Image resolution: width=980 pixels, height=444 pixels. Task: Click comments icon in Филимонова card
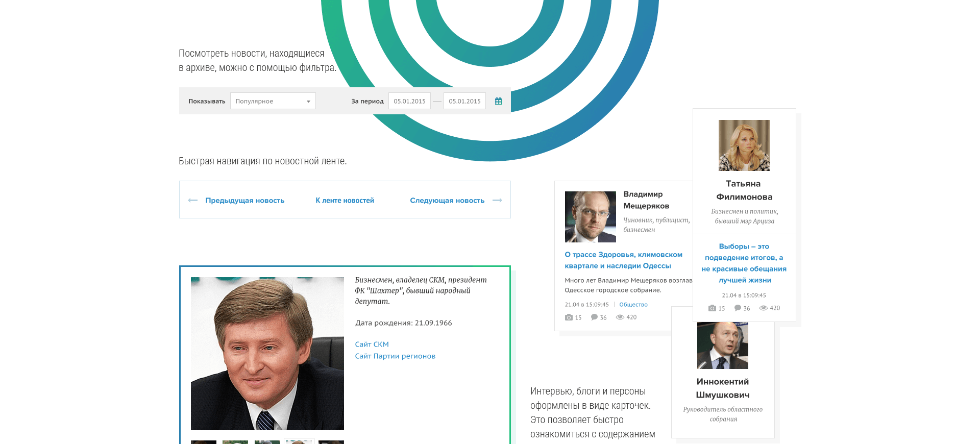coord(738,308)
